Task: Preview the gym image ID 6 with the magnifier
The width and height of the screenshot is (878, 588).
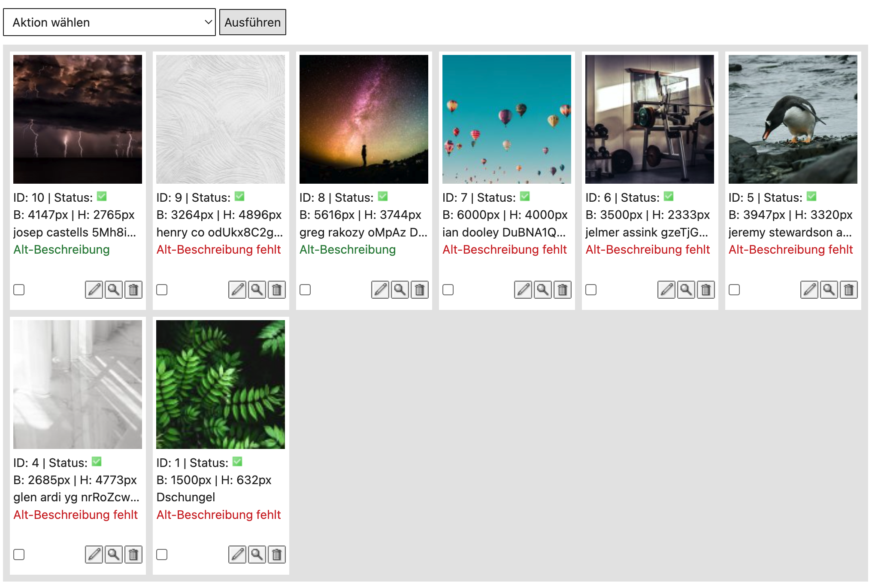Action: [x=686, y=290]
